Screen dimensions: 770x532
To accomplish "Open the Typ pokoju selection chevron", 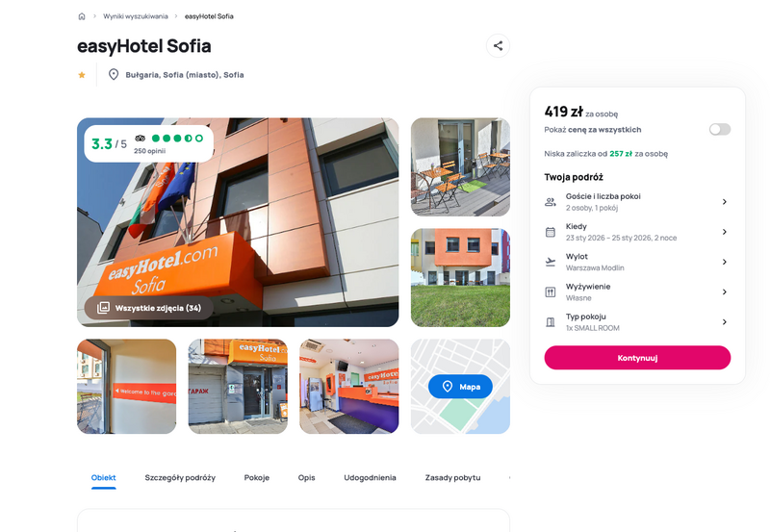I will coord(725,322).
